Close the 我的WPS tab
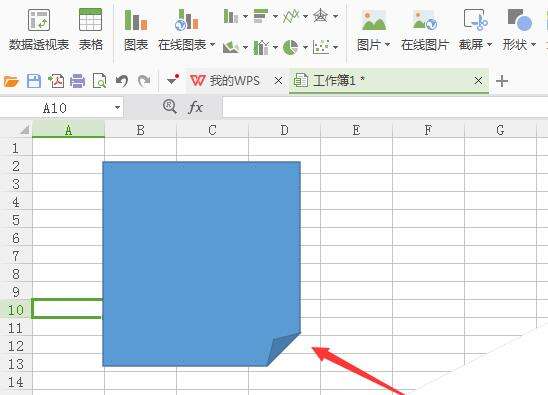This screenshot has height=395, width=548. point(279,81)
